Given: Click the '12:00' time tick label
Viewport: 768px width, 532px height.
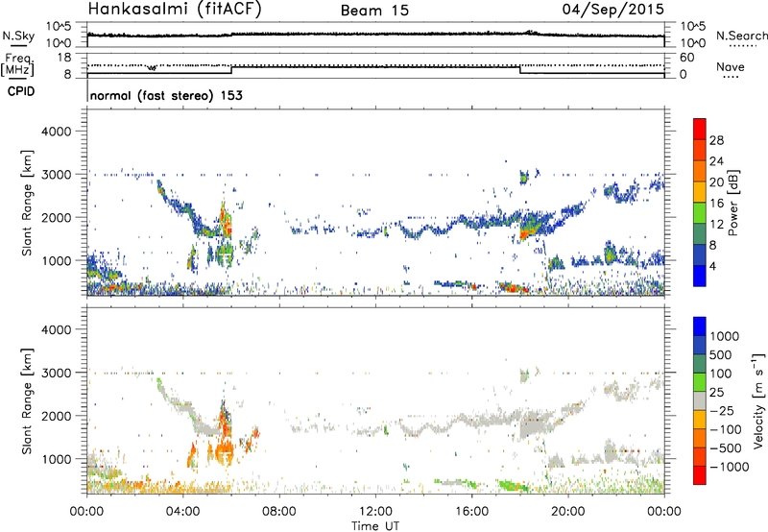Looking at the screenshot, I should (375, 512).
